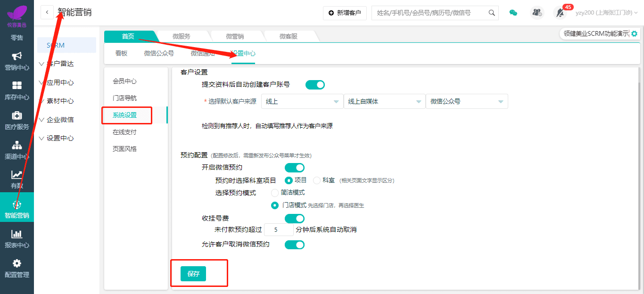Open the 线上 customer source dropdown

pyautogui.click(x=302, y=101)
